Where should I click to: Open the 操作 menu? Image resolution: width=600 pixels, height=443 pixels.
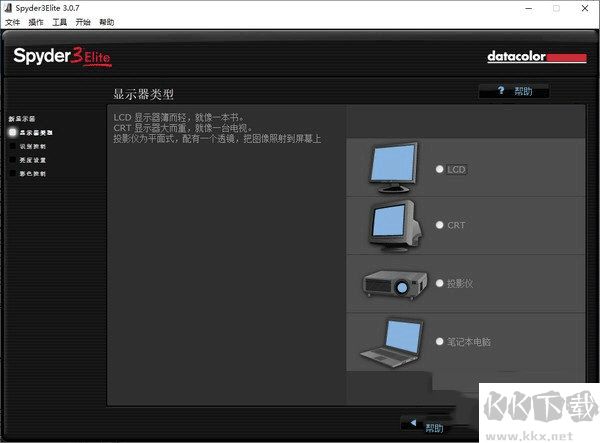[x=36, y=22]
